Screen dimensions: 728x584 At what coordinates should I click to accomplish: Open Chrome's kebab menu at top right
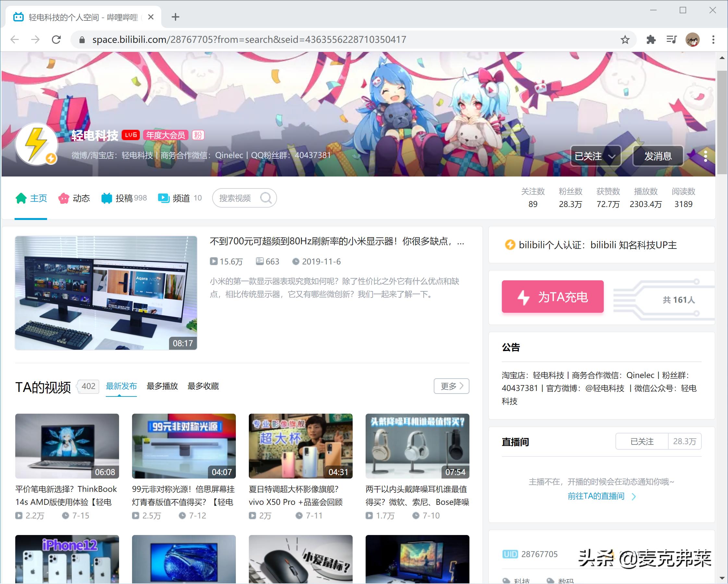(713, 40)
